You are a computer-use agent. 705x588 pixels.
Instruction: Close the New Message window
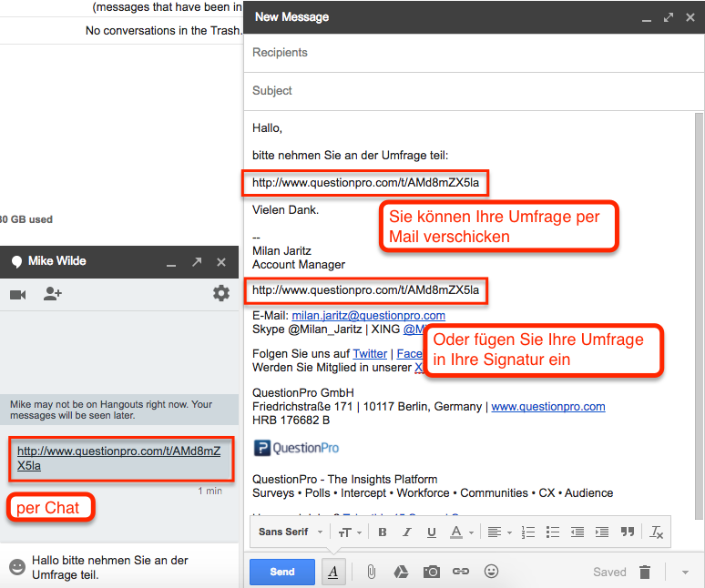click(690, 17)
